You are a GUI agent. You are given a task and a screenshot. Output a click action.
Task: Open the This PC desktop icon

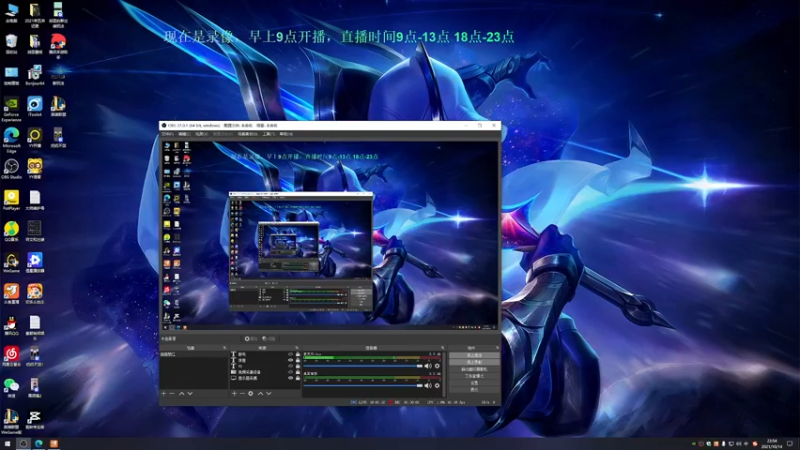[x=11, y=13]
